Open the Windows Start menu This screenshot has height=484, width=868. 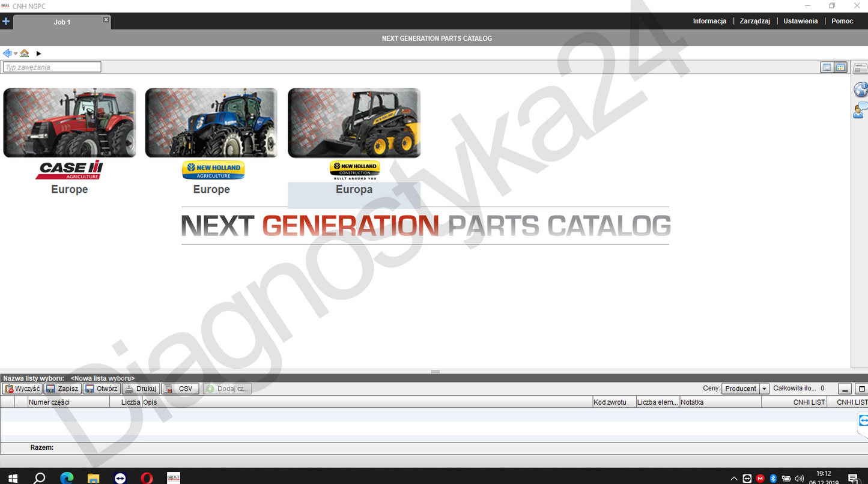(13, 478)
